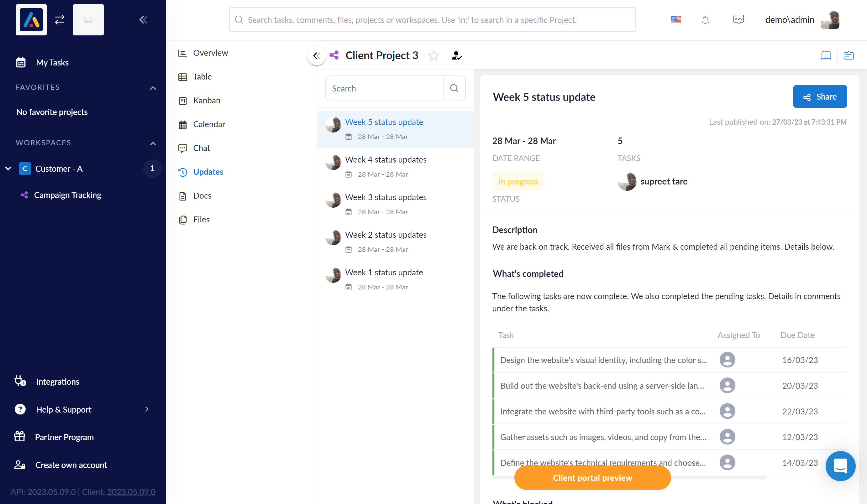Open the notifications bell icon
Image resolution: width=867 pixels, height=504 pixels.
pyautogui.click(x=705, y=20)
